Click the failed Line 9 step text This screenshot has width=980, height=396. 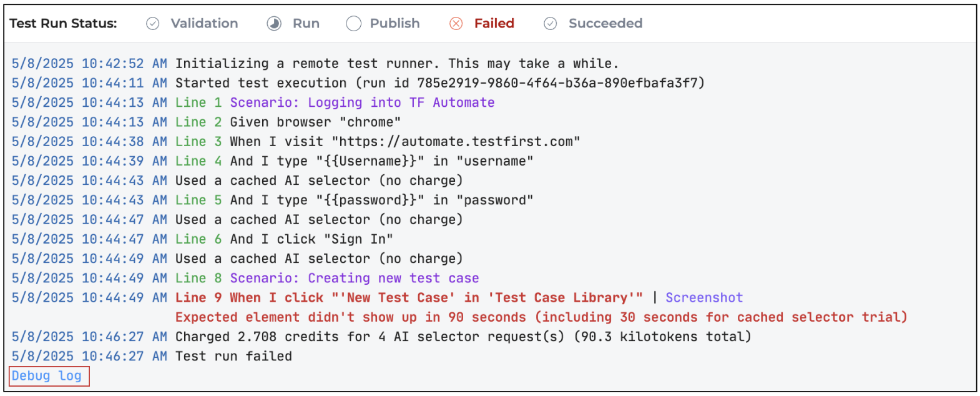(x=409, y=298)
